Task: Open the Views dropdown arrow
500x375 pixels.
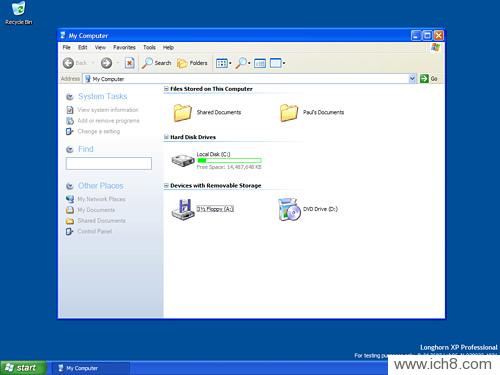Action: click(x=230, y=63)
